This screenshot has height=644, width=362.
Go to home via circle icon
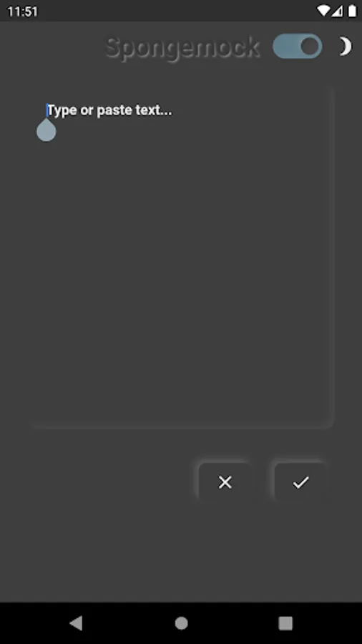click(x=181, y=623)
